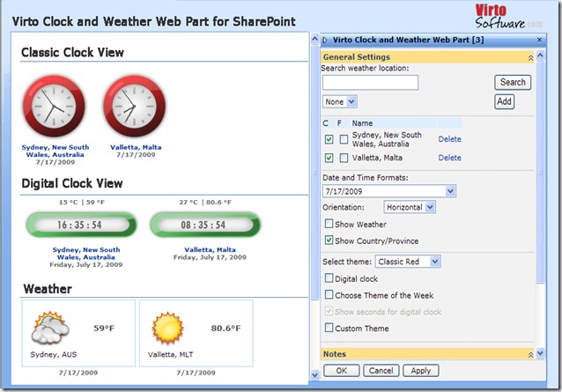Open the Orientation Horizontal dropdown
The width and height of the screenshot is (562, 392).
pyautogui.click(x=410, y=207)
